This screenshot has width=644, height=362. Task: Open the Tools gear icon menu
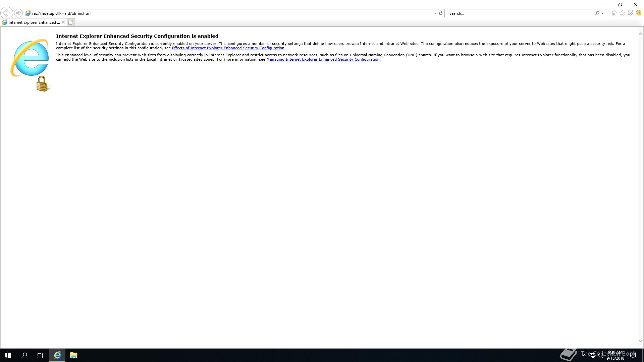tap(631, 13)
